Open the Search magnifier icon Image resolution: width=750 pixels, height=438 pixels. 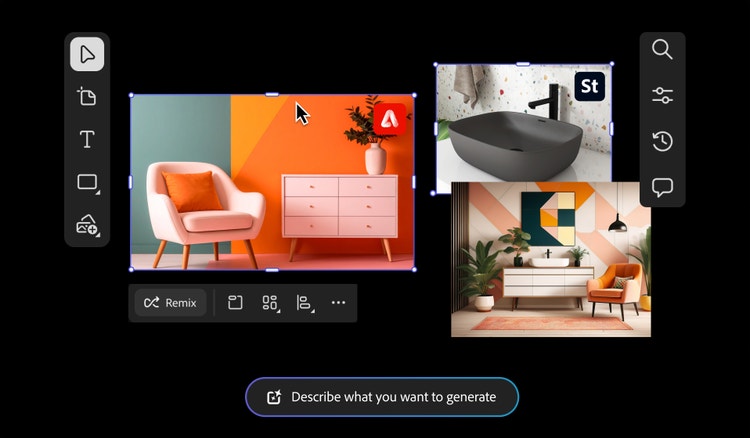coord(662,49)
